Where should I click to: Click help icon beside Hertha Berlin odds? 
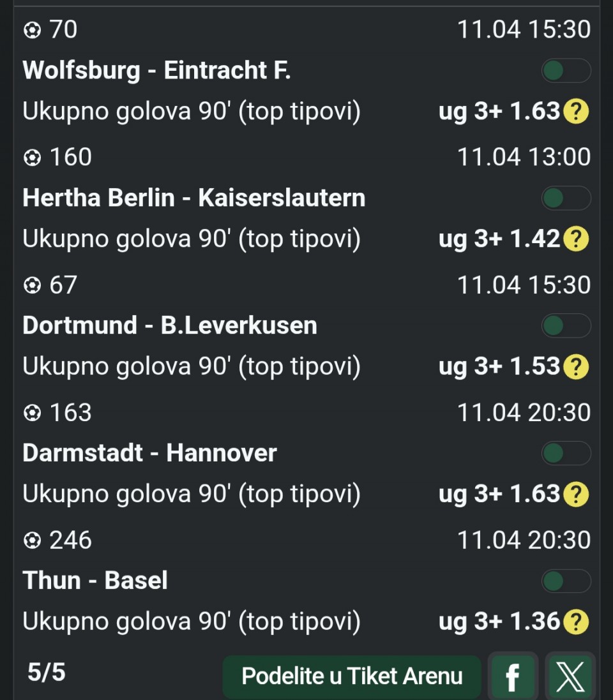click(x=576, y=240)
